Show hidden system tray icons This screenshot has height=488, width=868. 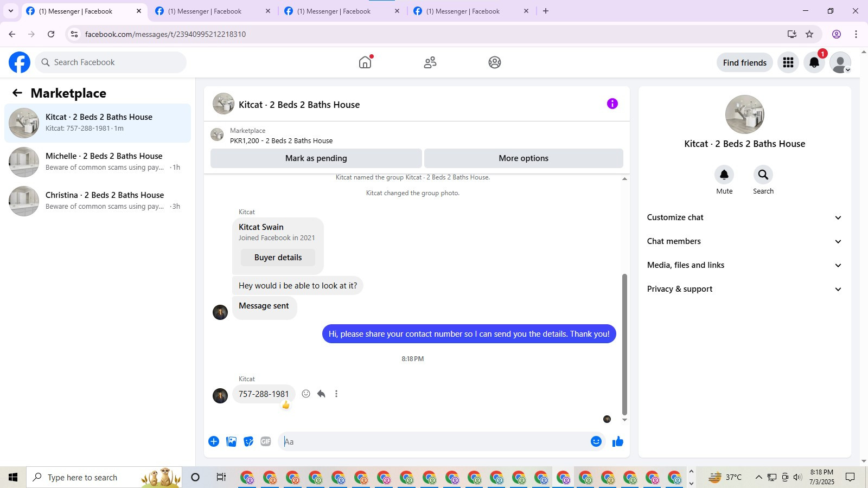click(x=758, y=477)
